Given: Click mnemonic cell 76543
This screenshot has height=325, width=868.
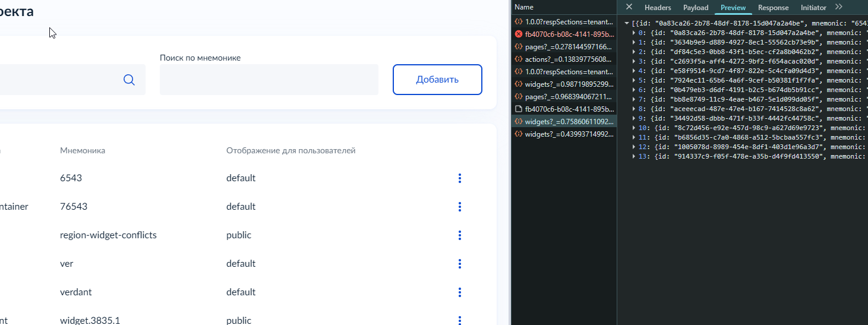Looking at the screenshot, I should [74, 207].
